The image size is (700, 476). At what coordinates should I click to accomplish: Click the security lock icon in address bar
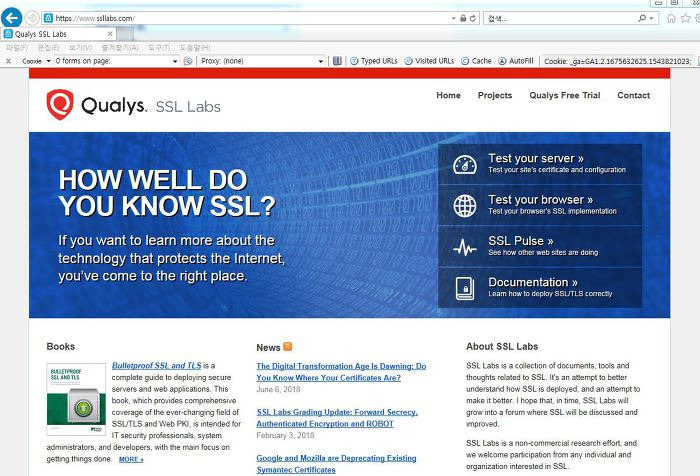[463, 18]
